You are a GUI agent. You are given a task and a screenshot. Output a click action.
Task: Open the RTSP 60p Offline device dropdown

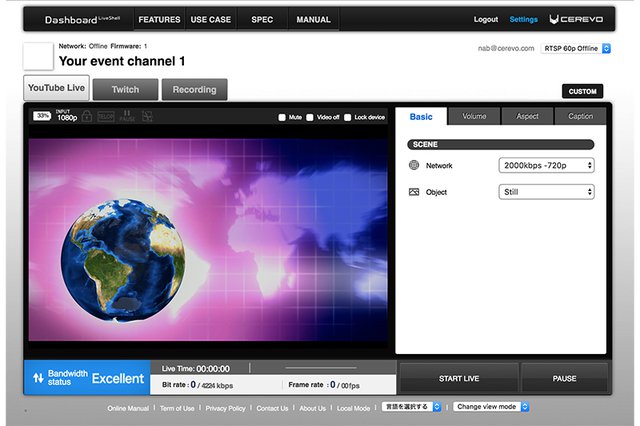tap(572, 48)
